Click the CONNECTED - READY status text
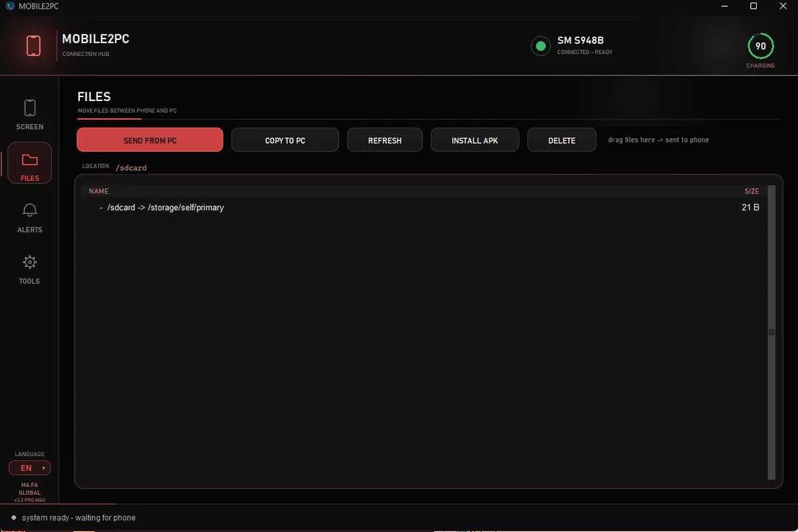The image size is (798, 532). click(x=585, y=52)
